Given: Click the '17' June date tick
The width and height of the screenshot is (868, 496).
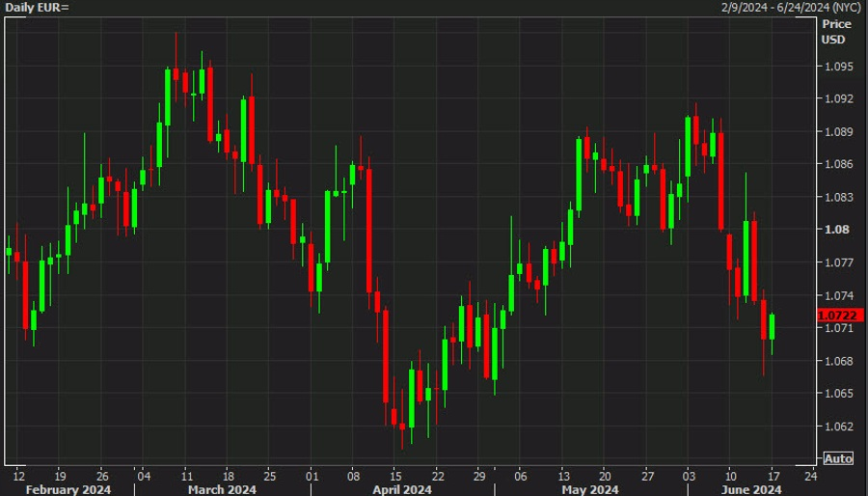Looking at the screenshot, I should pos(773,476).
